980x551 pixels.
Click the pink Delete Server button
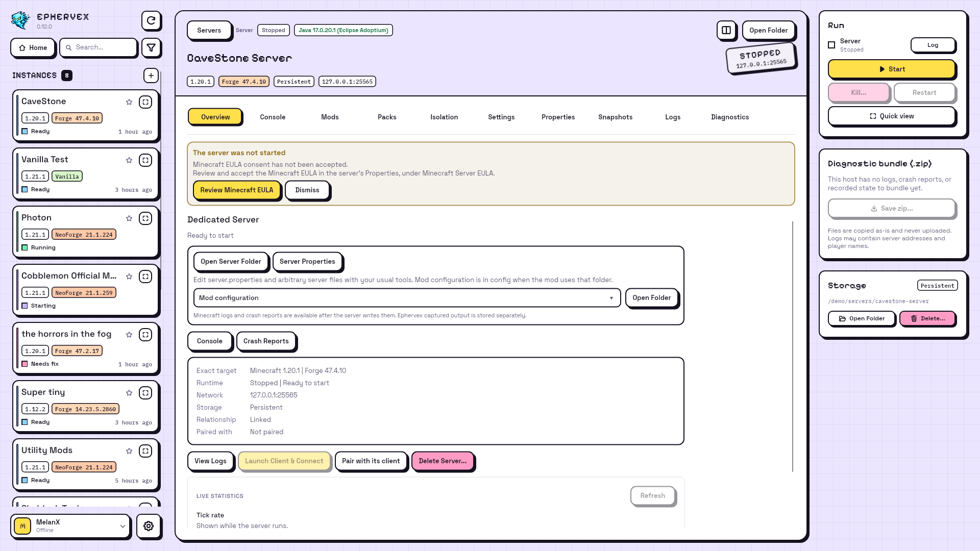point(443,461)
